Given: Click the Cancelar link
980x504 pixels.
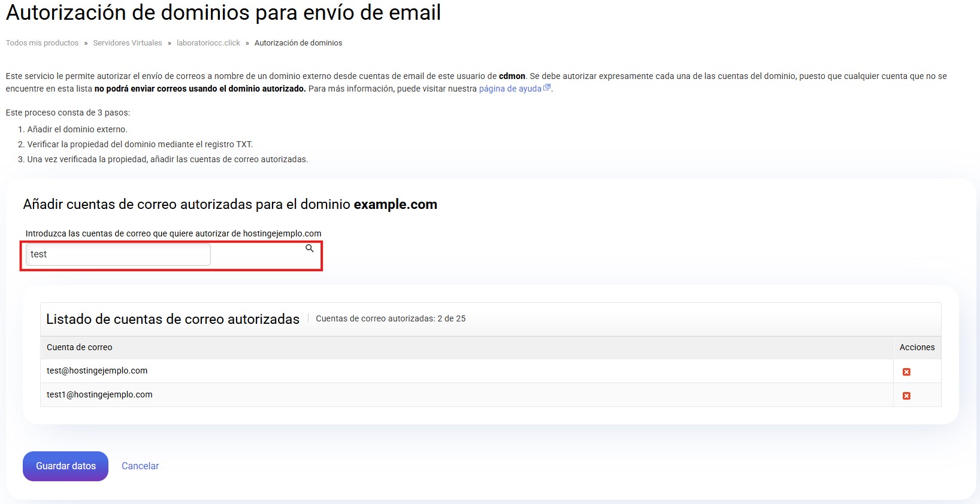Looking at the screenshot, I should [x=140, y=466].
